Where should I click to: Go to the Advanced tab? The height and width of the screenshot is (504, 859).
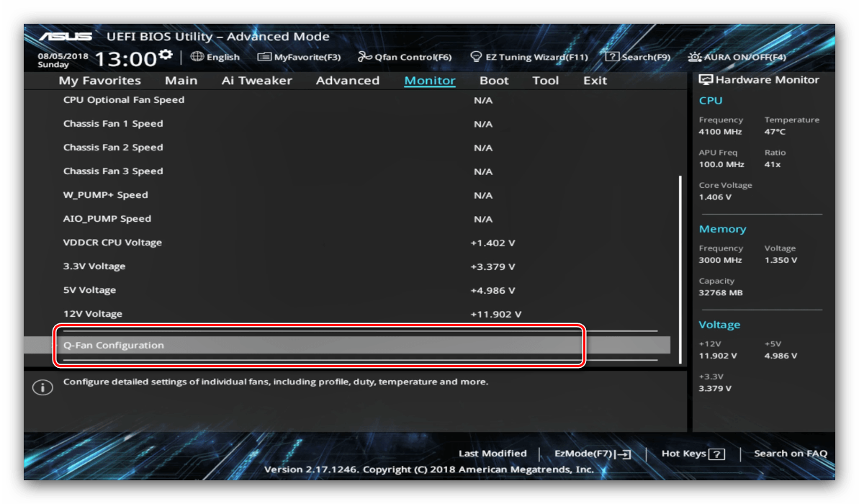click(x=347, y=81)
